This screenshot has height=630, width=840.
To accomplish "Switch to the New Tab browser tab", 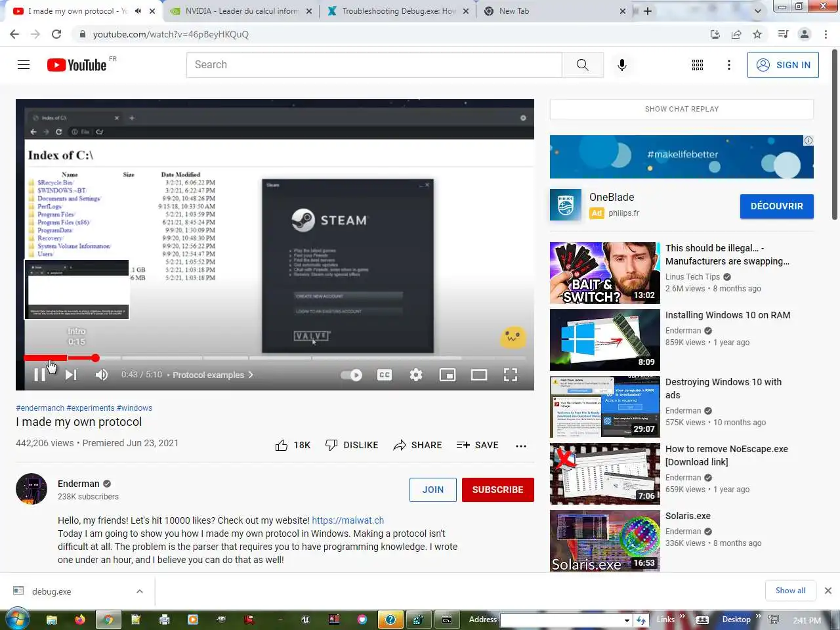I will point(555,11).
